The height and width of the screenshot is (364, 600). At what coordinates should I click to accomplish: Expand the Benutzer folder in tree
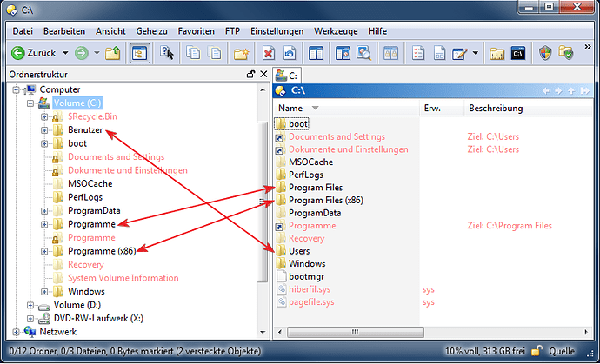44,130
